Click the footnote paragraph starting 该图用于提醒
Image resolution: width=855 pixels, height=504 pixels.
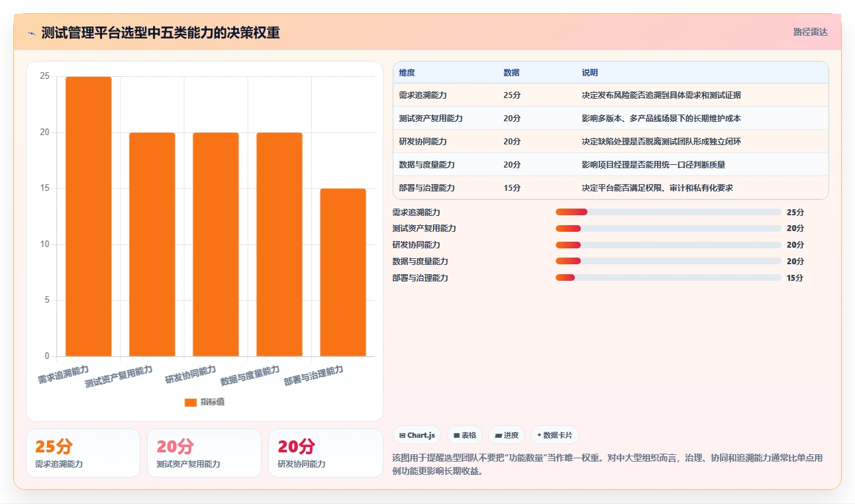point(607,464)
